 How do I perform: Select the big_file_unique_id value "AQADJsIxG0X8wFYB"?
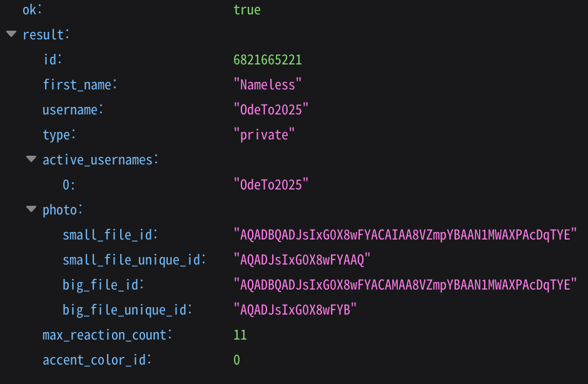click(295, 310)
